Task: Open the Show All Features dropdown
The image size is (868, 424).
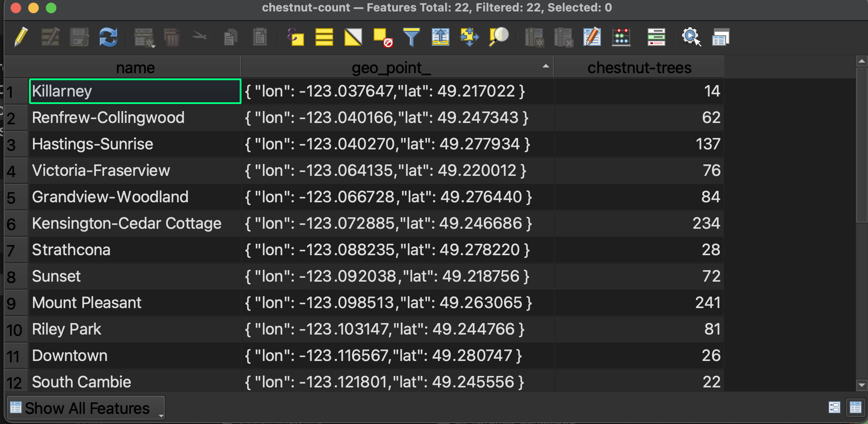Action: [86, 408]
